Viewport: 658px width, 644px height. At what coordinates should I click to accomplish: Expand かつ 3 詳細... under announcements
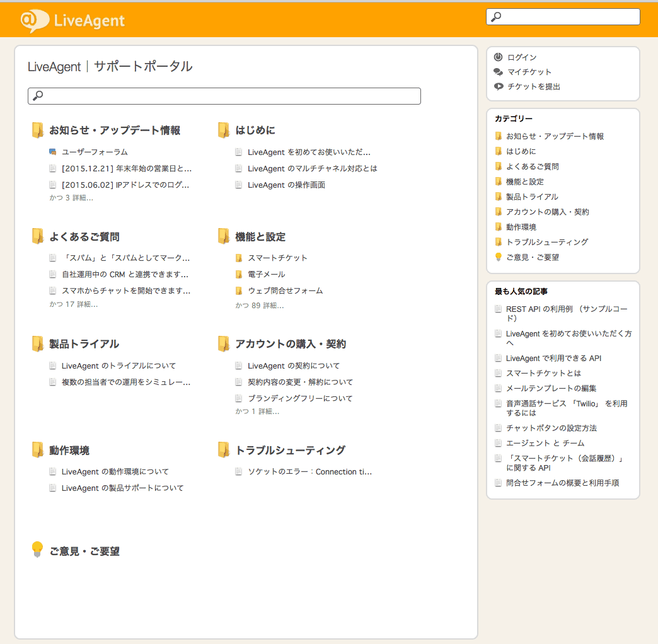(71, 198)
